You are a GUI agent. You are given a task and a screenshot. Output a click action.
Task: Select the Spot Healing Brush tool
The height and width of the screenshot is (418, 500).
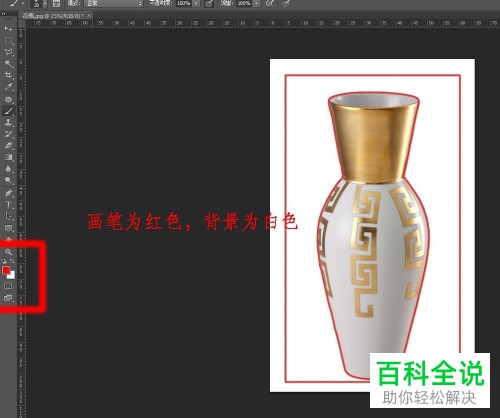point(8,99)
